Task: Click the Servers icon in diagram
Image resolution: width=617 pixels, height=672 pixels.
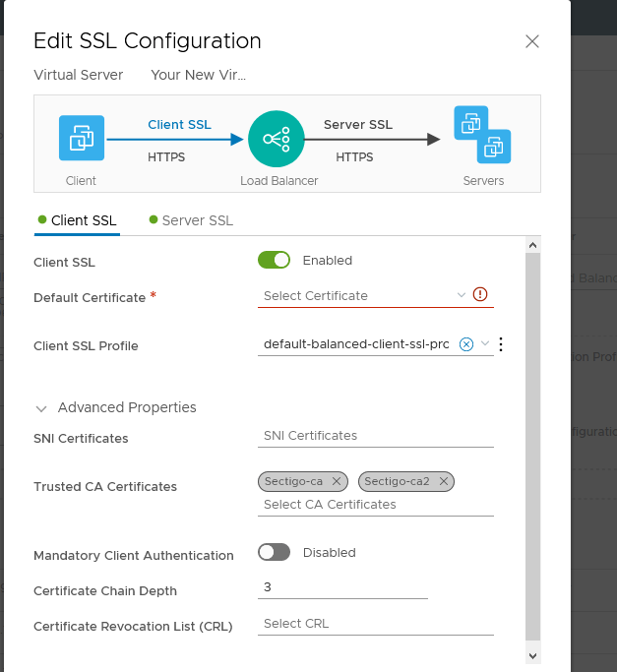Action: point(482,137)
